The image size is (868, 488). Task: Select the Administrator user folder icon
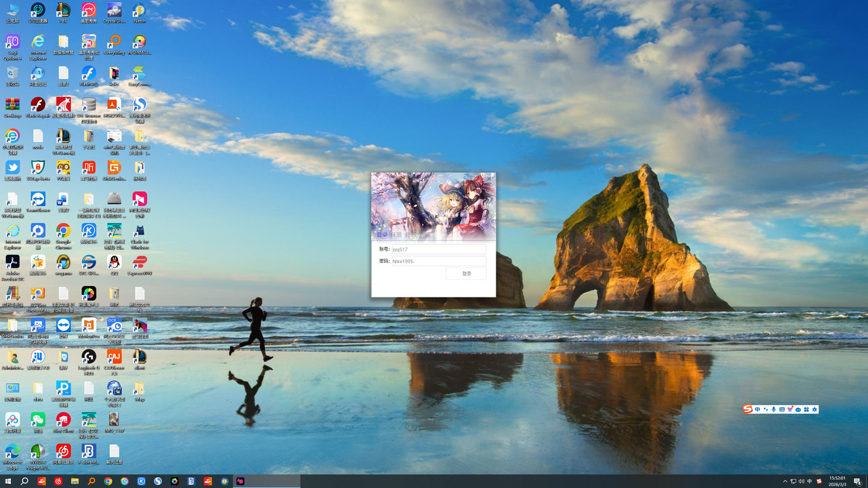tap(12, 360)
